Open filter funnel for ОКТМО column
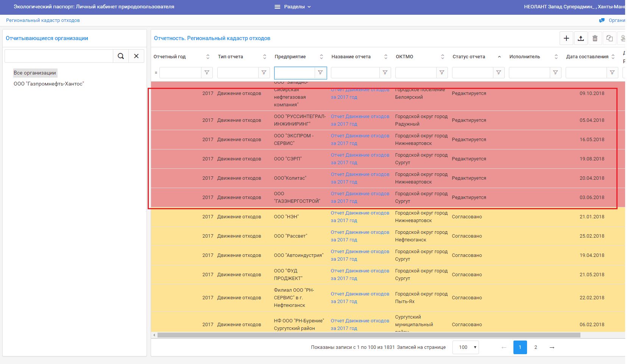The height and width of the screenshot is (364, 627). click(x=441, y=72)
